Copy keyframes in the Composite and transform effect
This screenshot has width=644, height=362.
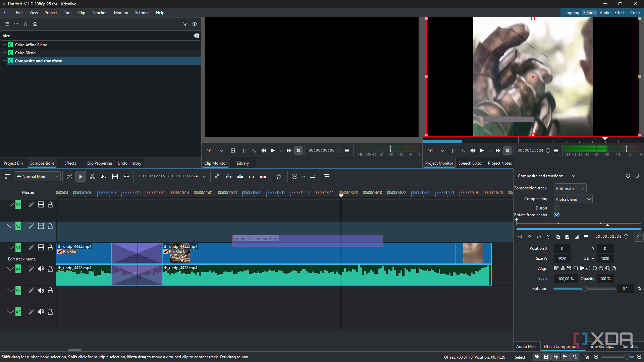pos(558,237)
